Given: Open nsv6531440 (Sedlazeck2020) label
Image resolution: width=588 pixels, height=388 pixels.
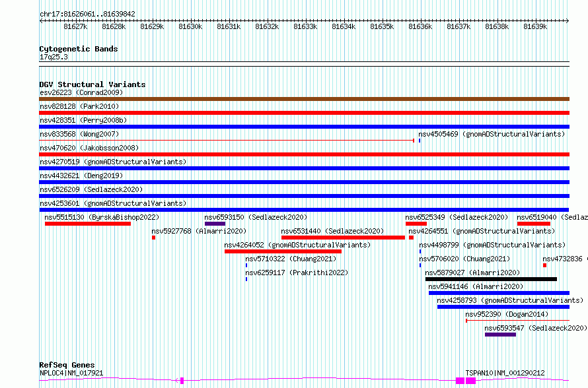Looking at the screenshot, I should [x=332, y=231].
